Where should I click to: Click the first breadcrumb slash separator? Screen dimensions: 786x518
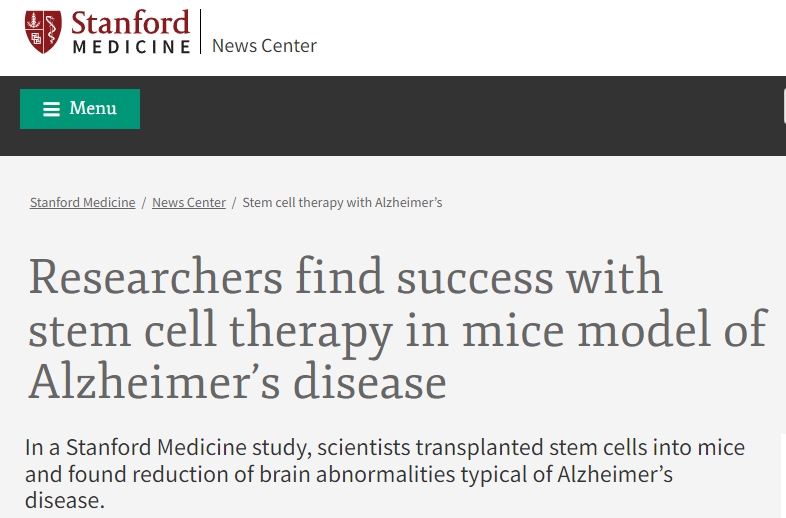pyautogui.click(x=144, y=202)
